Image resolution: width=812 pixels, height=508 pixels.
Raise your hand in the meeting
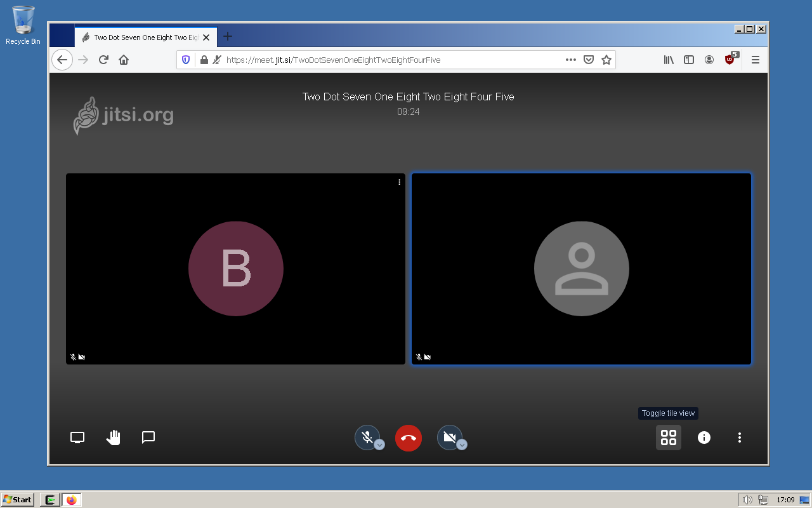coord(113,438)
